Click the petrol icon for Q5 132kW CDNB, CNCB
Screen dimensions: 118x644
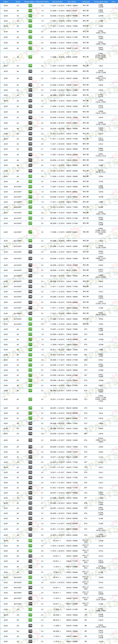pyautogui.click(x=30, y=615)
